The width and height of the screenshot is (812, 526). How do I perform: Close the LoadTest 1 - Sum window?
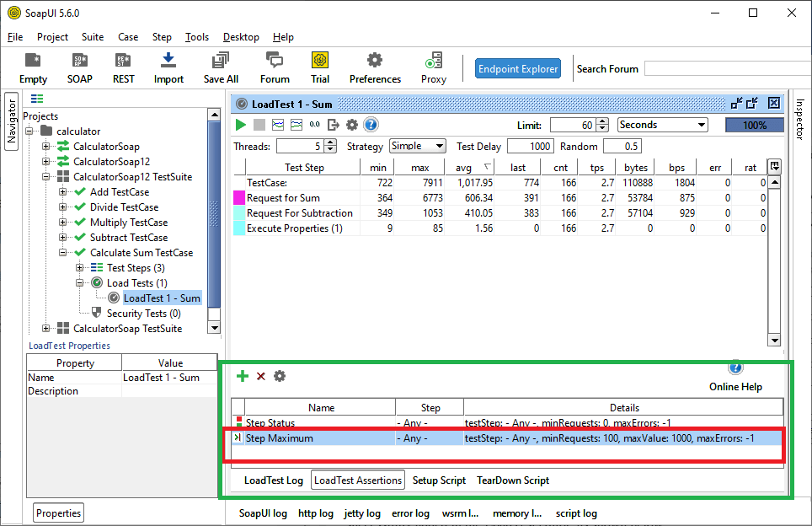coord(774,103)
